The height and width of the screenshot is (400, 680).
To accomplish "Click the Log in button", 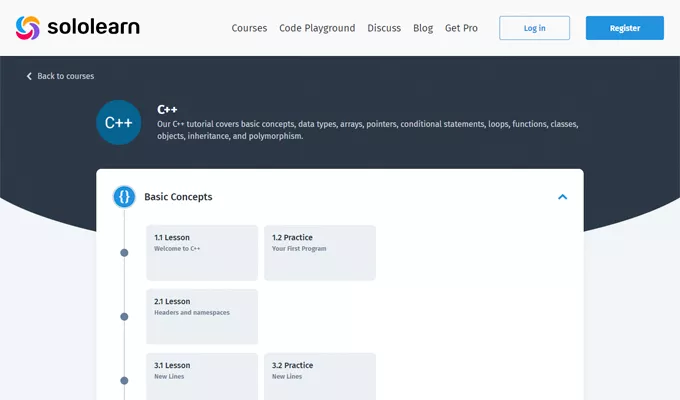I will point(534,28).
